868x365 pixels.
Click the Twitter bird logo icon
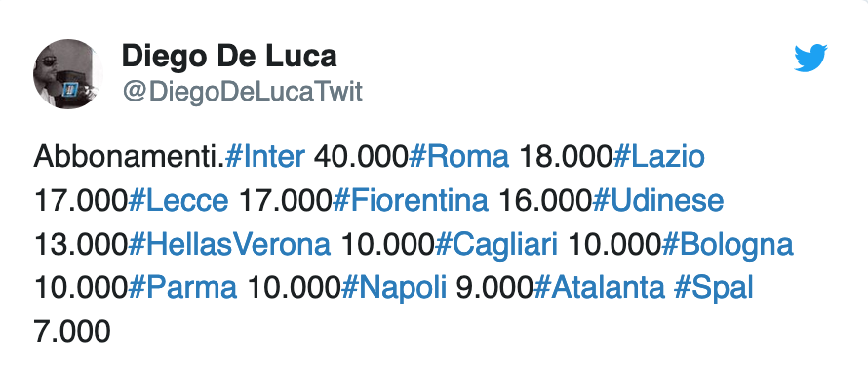tap(810, 59)
